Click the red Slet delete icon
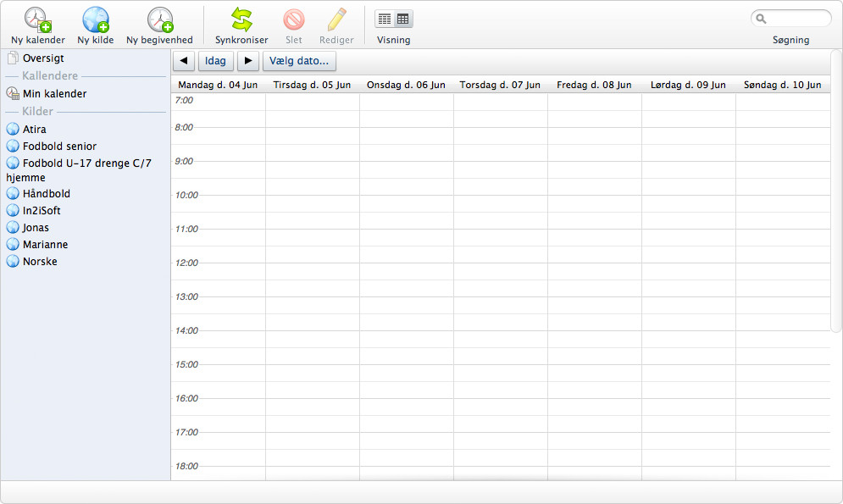The image size is (843, 504). (x=293, y=19)
